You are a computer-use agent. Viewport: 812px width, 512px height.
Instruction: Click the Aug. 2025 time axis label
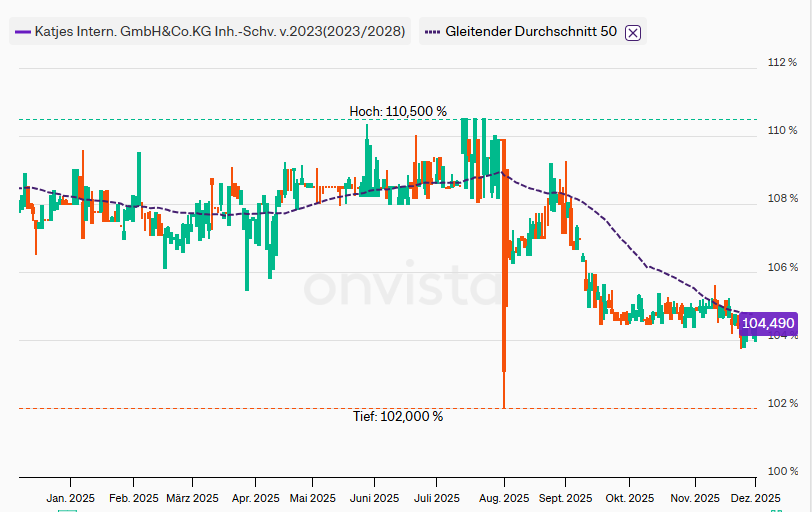(x=503, y=497)
